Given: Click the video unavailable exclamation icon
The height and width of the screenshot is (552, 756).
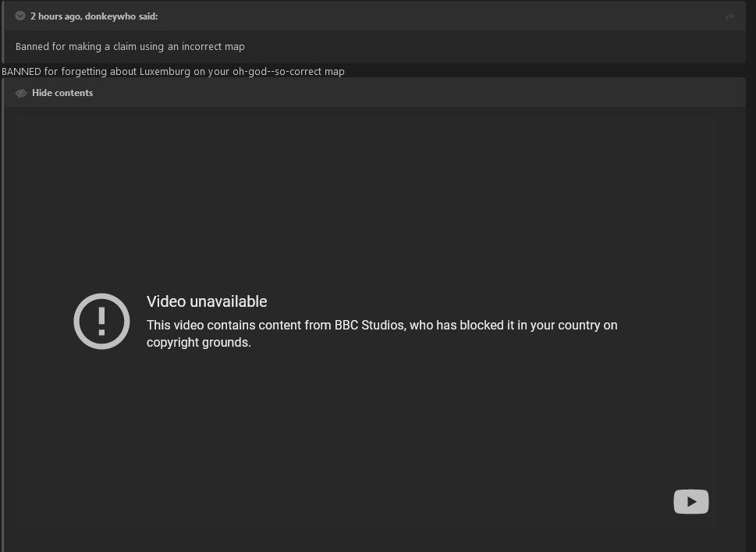Looking at the screenshot, I should pyautogui.click(x=101, y=322).
